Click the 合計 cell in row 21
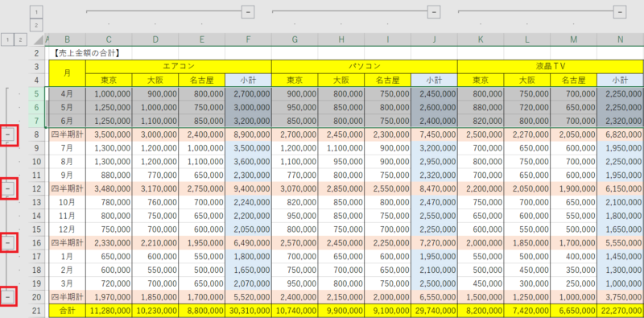The height and width of the screenshot is (318, 644). point(67,311)
